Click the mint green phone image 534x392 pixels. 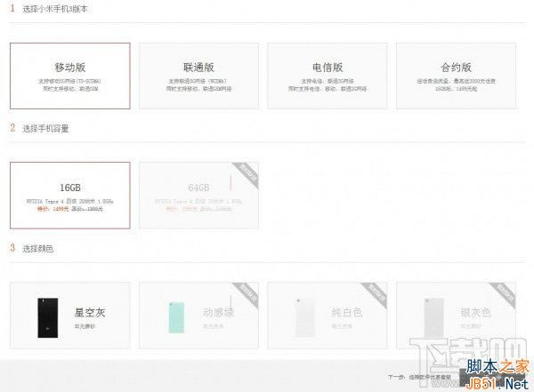pyautogui.click(x=174, y=316)
